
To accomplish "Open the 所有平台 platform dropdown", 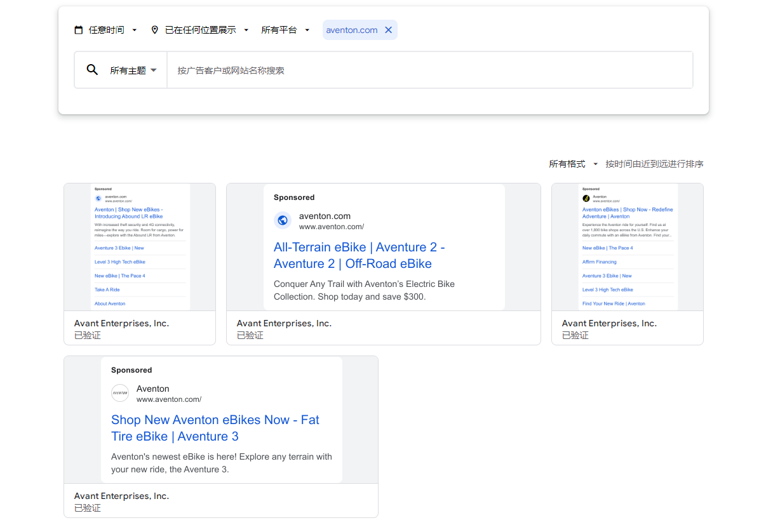I will tap(285, 30).
